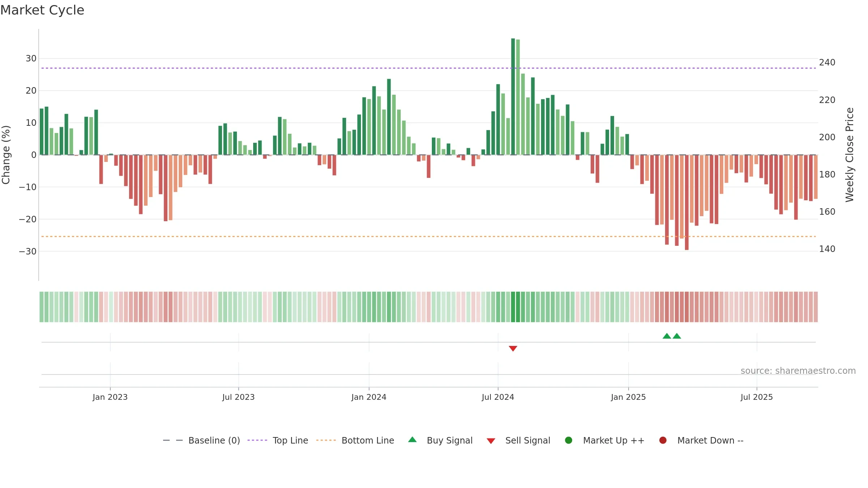Click the brightest green heatmap cell after Jul 2024
Image resolution: width=868 pixels, height=488 pixels.
click(513, 307)
